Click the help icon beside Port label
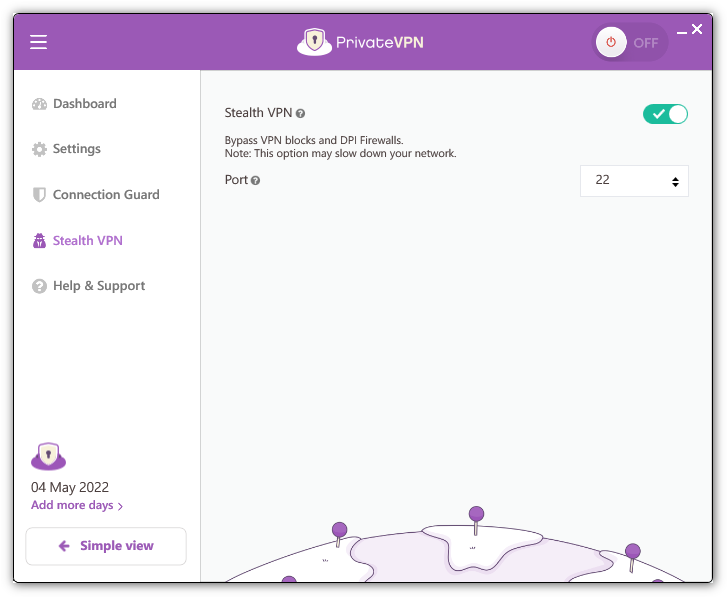Image resolution: width=727 pixels, height=597 pixels. (255, 181)
